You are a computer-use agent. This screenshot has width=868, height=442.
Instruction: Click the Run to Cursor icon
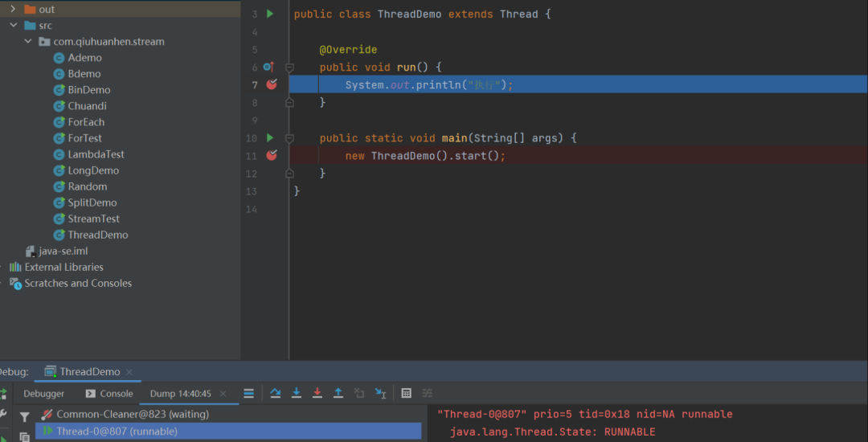pos(381,393)
